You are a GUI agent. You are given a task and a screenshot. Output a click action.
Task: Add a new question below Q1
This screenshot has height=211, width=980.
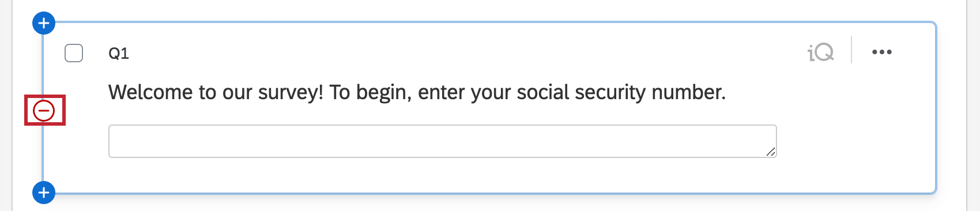(x=44, y=193)
